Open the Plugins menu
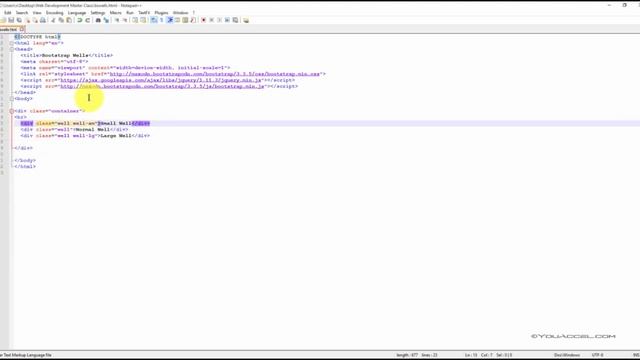 tap(161, 13)
